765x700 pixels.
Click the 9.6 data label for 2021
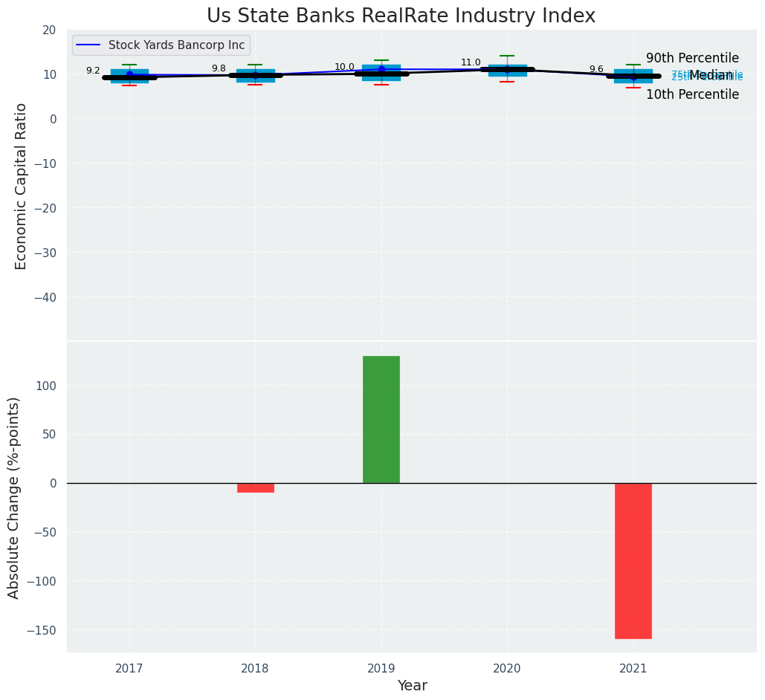(596, 69)
